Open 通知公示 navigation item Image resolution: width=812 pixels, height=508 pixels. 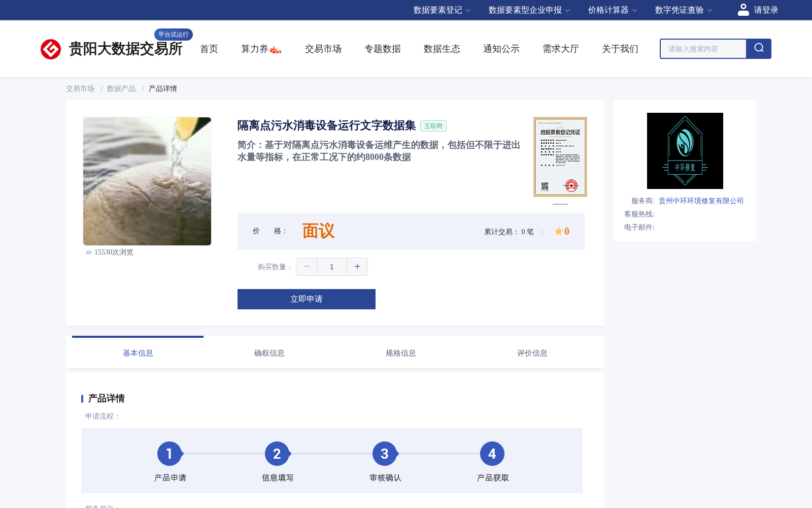click(x=501, y=49)
